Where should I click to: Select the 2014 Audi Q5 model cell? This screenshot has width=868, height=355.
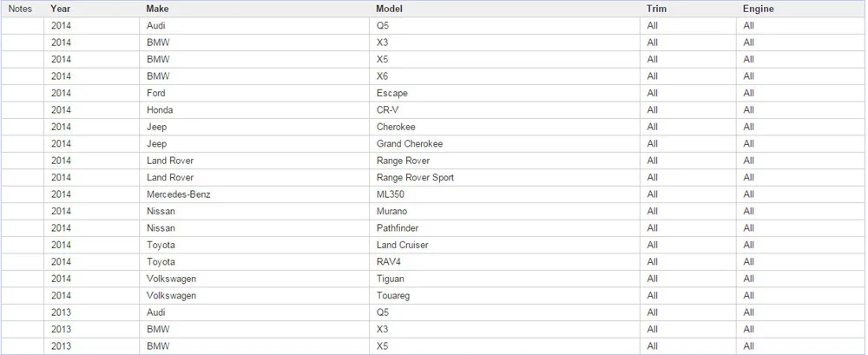[x=504, y=25]
